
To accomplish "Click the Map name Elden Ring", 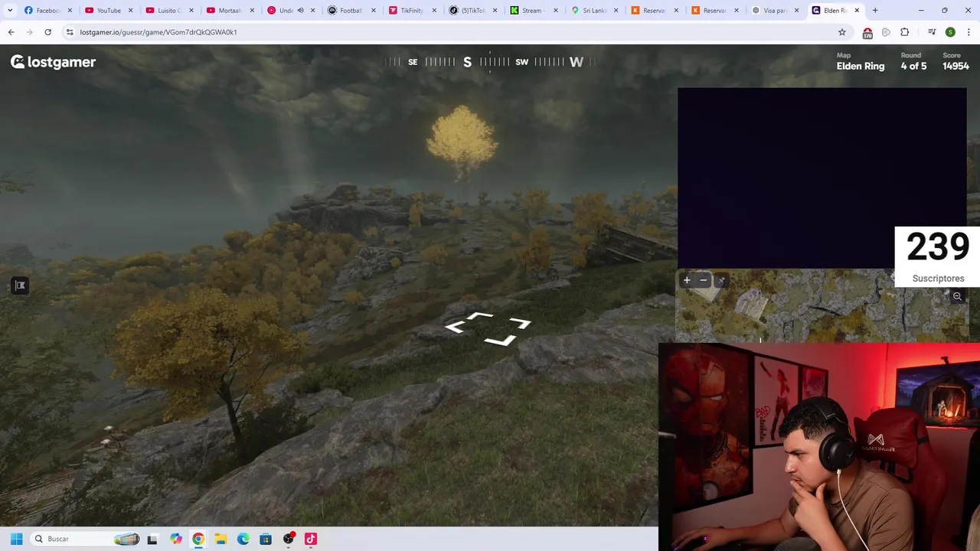I will [861, 67].
